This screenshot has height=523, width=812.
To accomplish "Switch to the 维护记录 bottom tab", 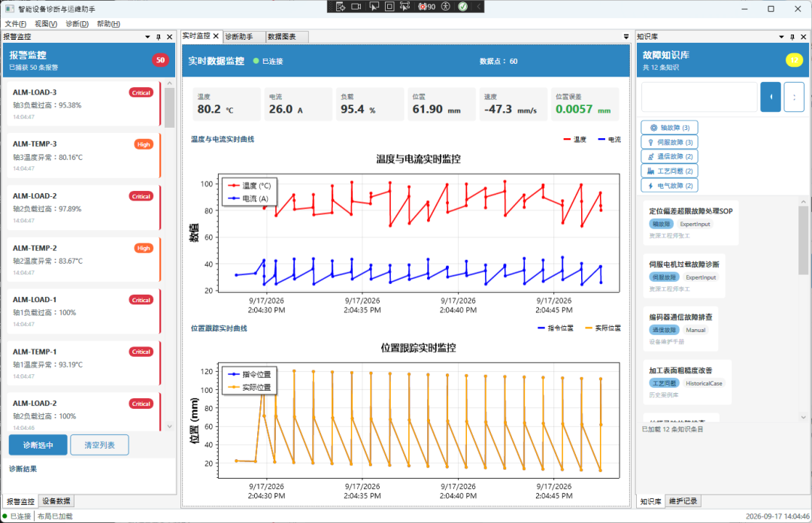I will (x=683, y=501).
